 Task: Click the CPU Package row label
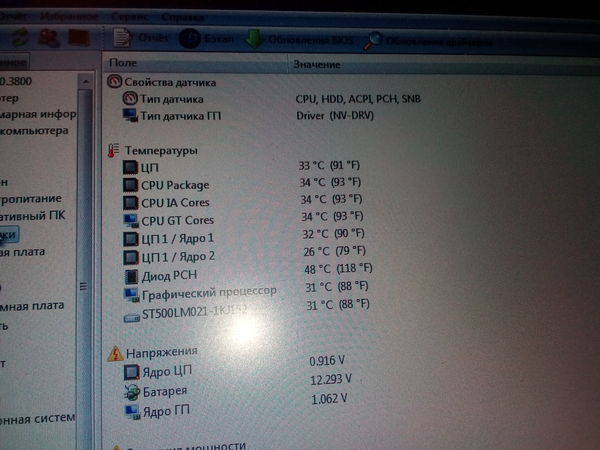point(175,185)
